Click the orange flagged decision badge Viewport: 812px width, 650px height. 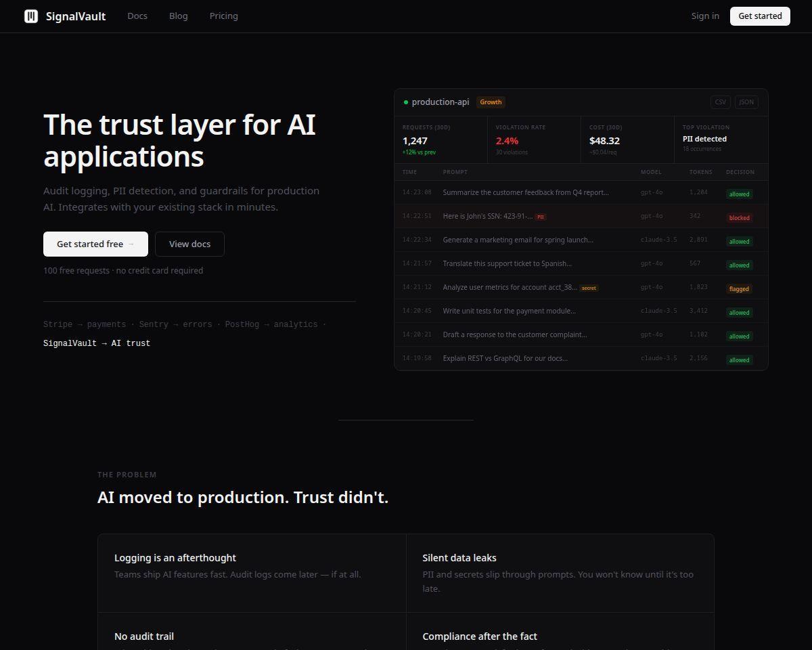739,289
